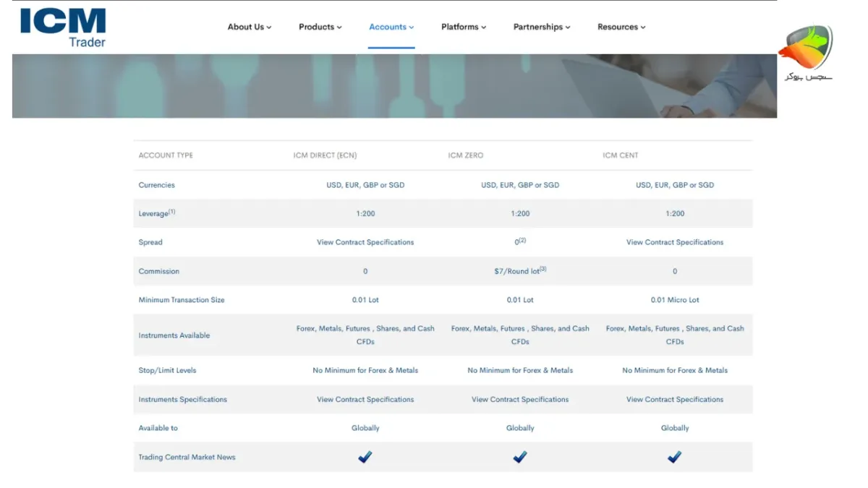Click the Instruments Specifications row label
The image size is (868, 488).
point(183,399)
